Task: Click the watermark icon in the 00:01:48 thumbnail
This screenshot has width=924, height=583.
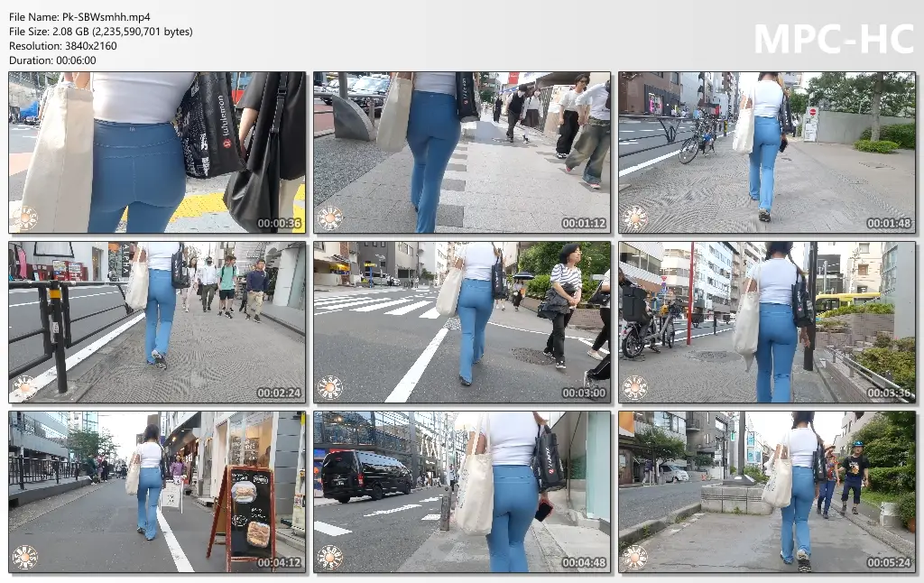Action: tap(635, 217)
